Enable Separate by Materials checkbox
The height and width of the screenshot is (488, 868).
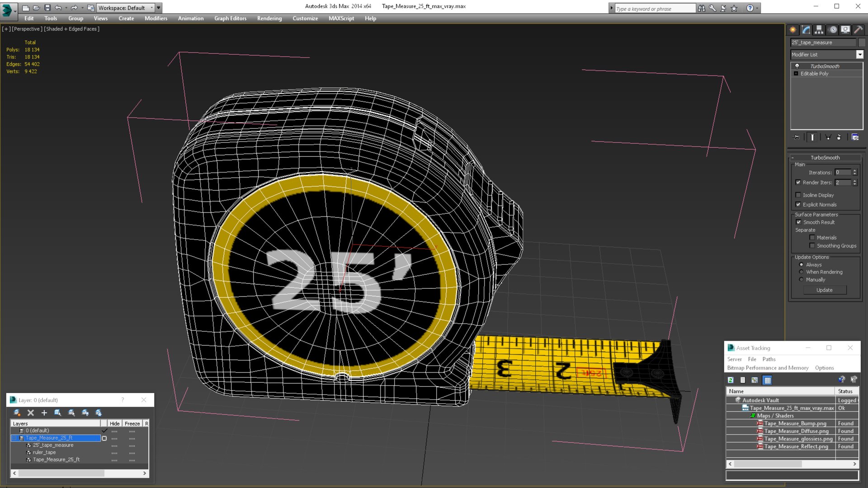click(x=812, y=238)
